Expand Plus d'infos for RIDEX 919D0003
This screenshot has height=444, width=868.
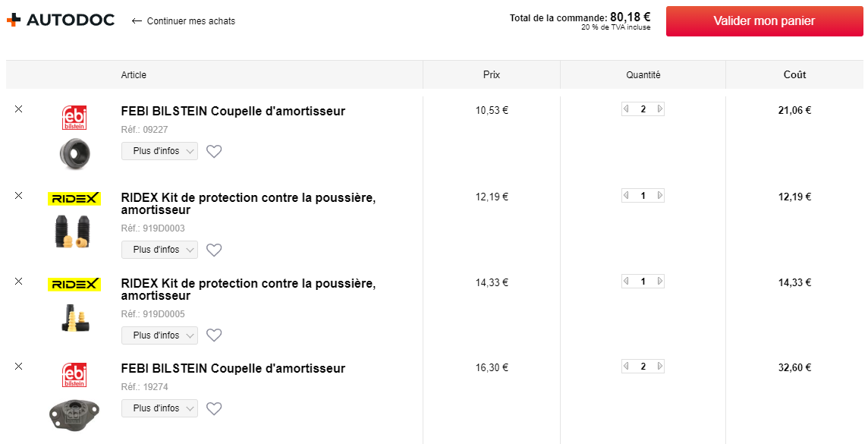159,250
